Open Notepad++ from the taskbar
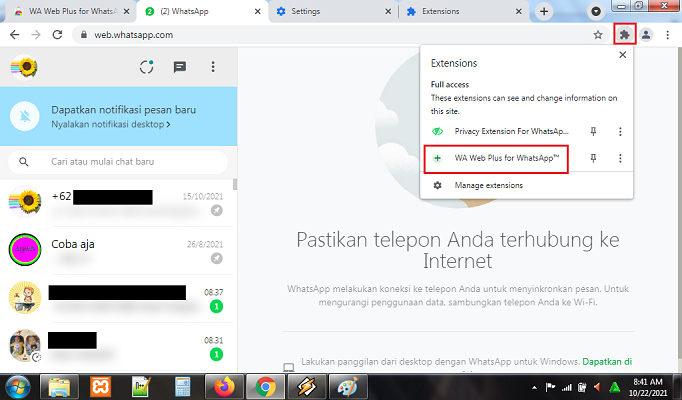The width and height of the screenshot is (682, 400). [142, 387]
